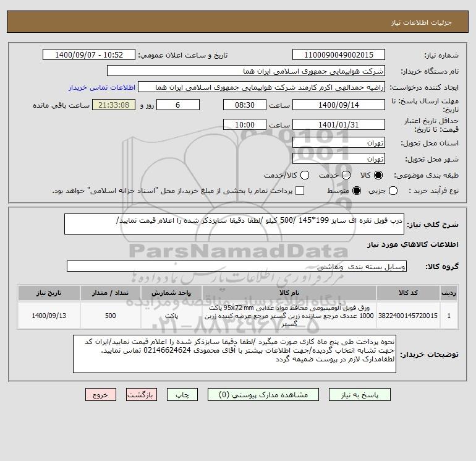This screenshot has width=476, height=461.
Task: Click the 1401/01/31 price validity date field
Action: (339, 124)
